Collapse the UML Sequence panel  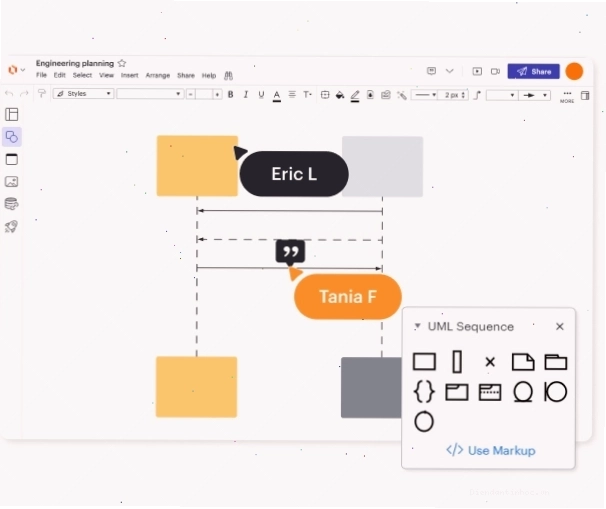tap(417, 326)
